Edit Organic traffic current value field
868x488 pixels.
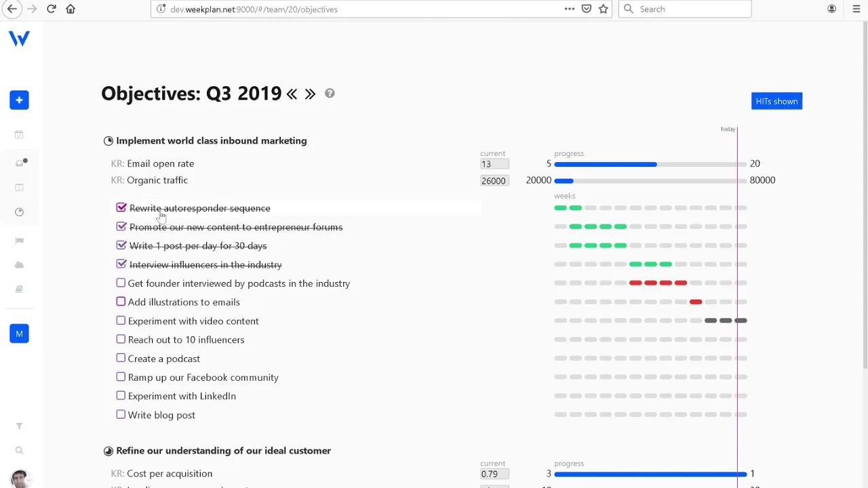click(x=494, y=181)
